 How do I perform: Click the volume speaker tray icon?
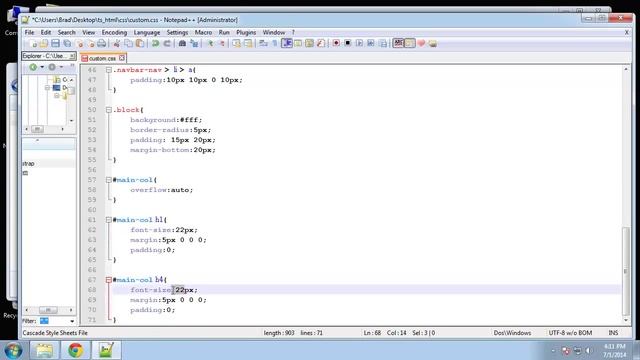pos(589,351)
